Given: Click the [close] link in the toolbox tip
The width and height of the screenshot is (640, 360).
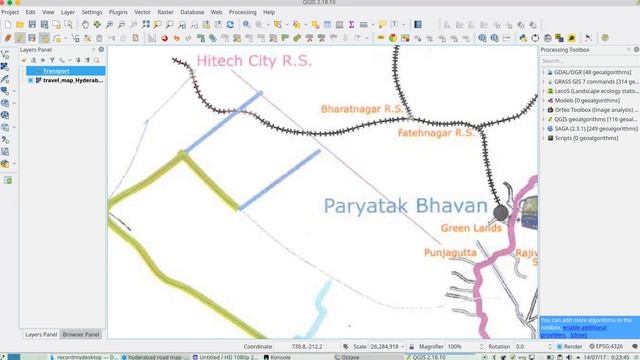Looking at the screenshot, I should click(x=578, y=335).
